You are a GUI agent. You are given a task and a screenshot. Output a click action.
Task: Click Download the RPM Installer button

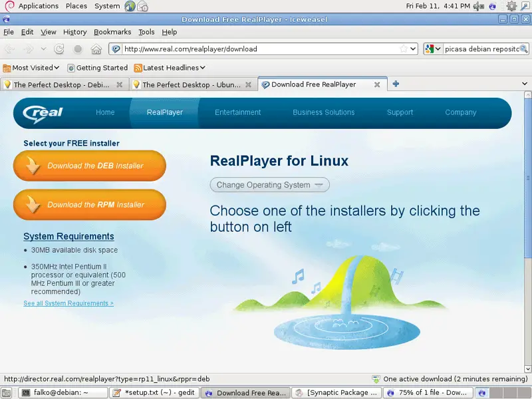point(90,205)
